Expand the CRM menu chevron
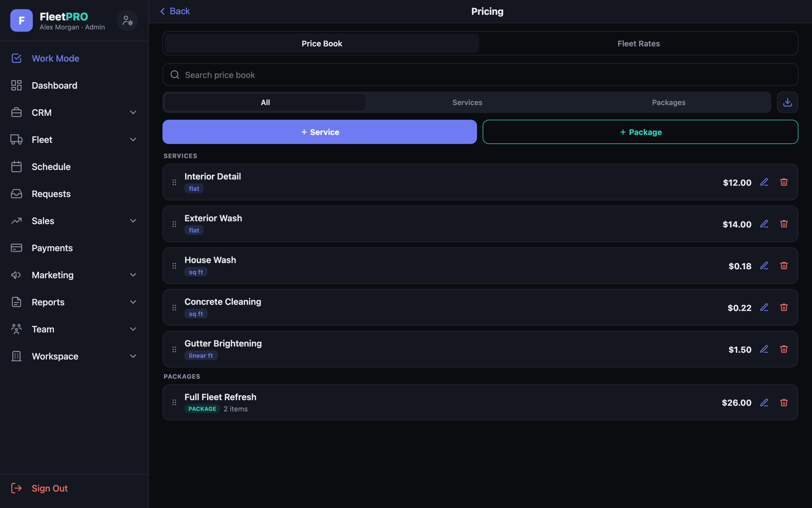This screenshot has width=812, height=508. [133, 113]
